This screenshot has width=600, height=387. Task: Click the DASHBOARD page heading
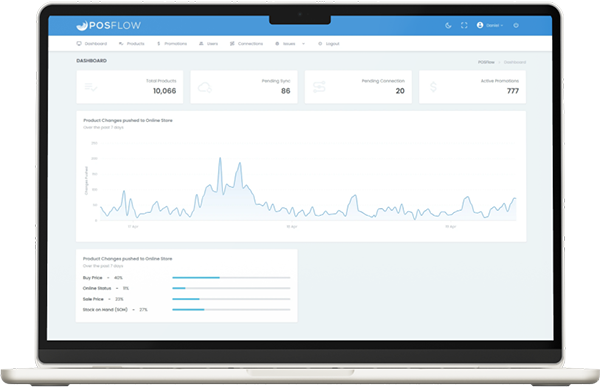tap(91, 60)
